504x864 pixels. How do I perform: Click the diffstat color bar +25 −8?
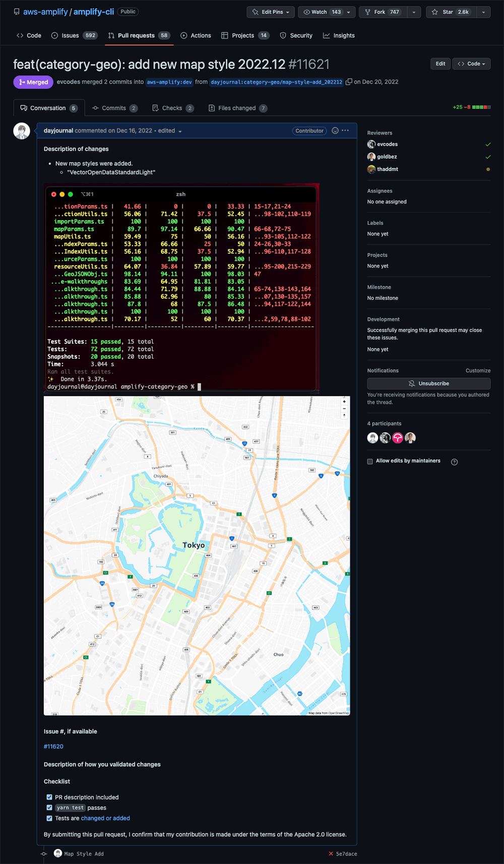click(481, 107)
